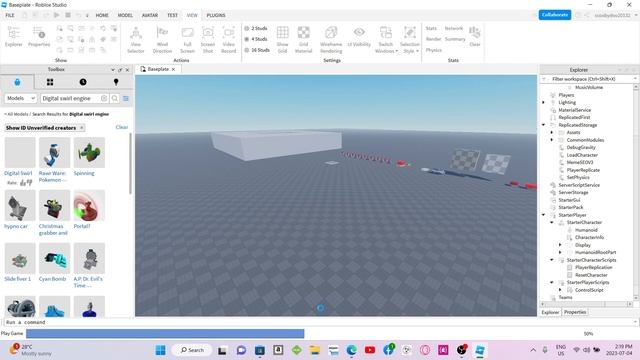Switch to Properties tab below Explorer
The height and width of the screenshot is (360, 640).
(575, 312)
